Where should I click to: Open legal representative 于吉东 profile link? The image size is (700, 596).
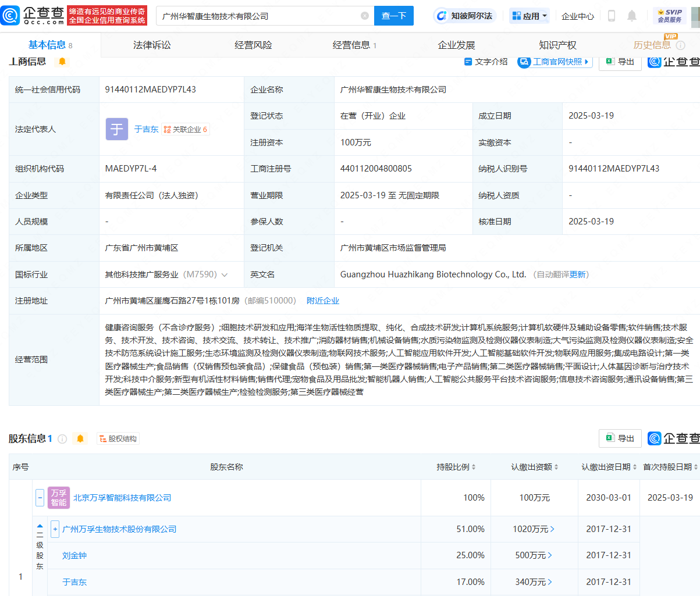tap(146, 129)
